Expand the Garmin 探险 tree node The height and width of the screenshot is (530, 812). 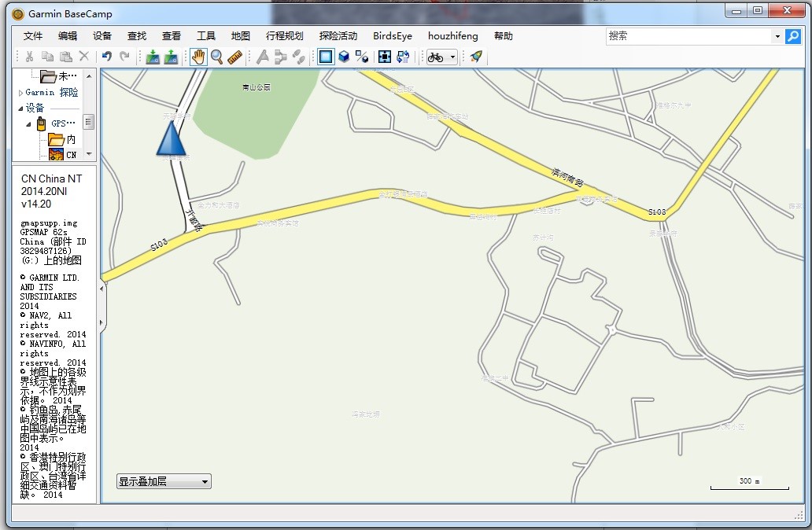coord(20,93)
